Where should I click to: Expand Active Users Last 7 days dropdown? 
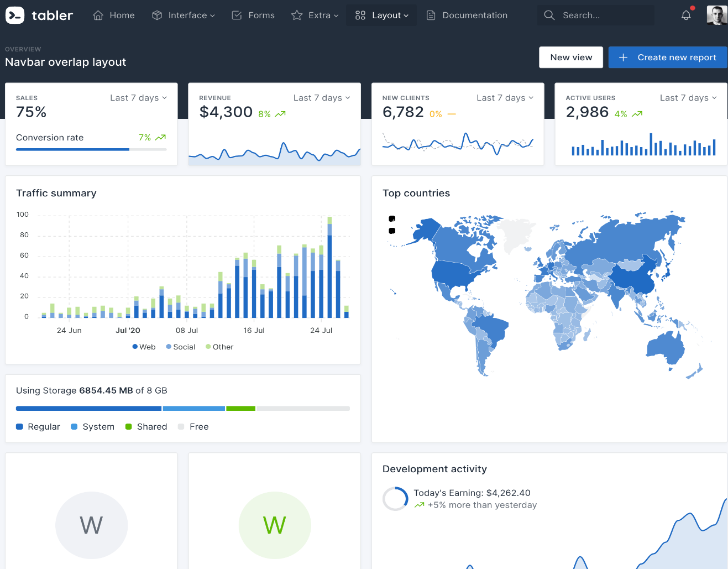click(688, 98)
